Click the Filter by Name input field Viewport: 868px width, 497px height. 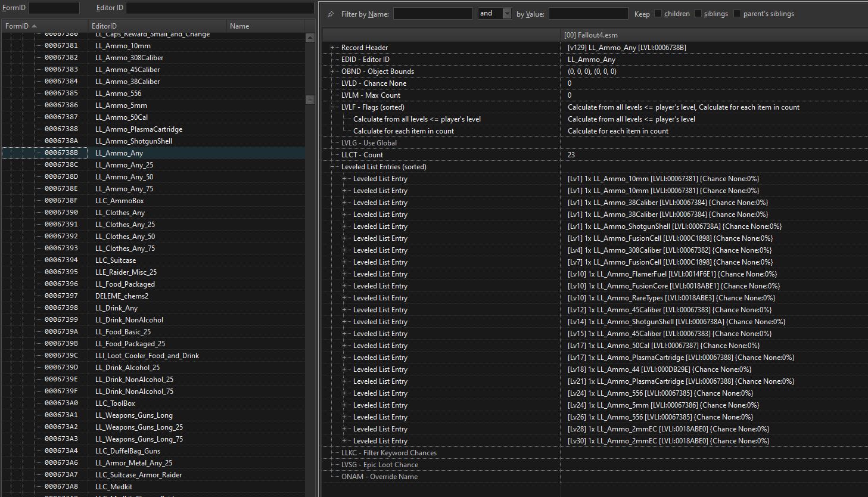(433, 14)
